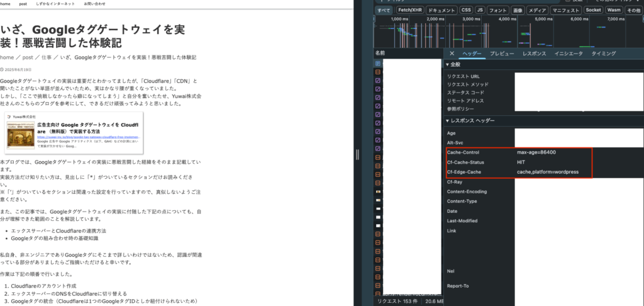This screenshot has width=644, height=306.
Task: Click bullet エックスサーバーとCloudflareの連携方法
Action: (58, 231)
